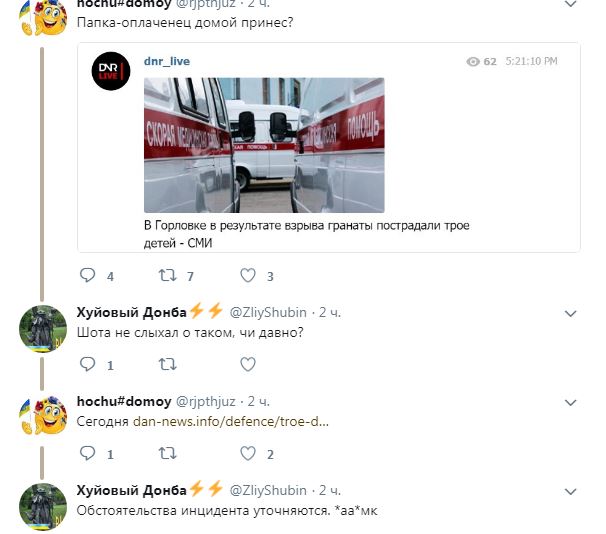Open more options for the top hochu#domoy tweet
This screenshot has height=534, width=606.
pyautogui.click(x=570, y=4)
